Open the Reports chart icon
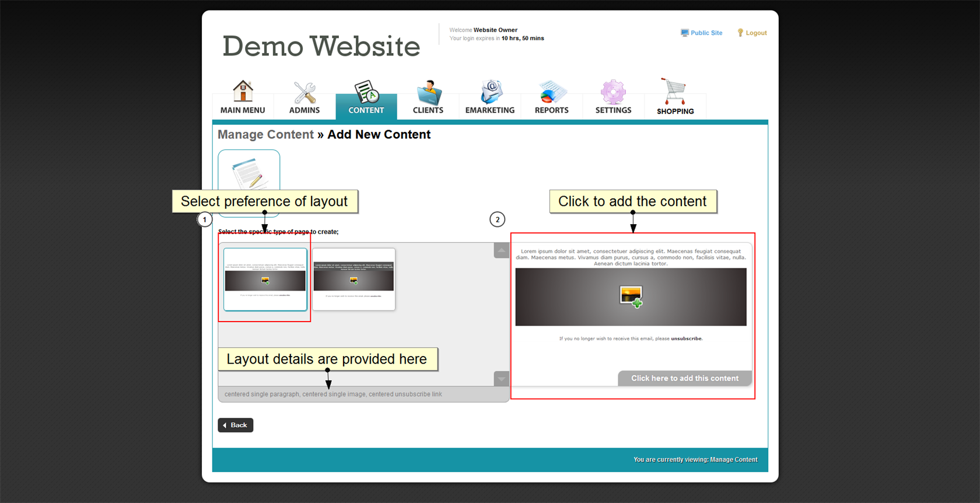The image size is (980, 503). pos(551,92)
